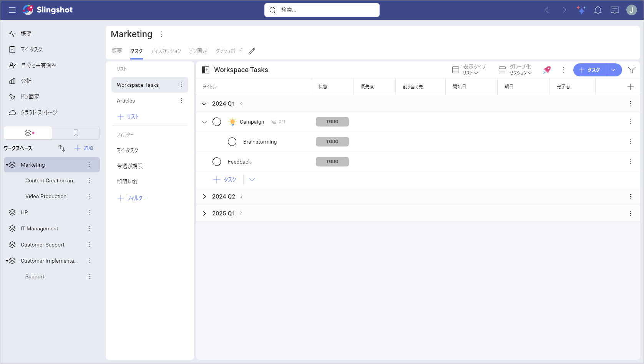
Task: Add a new filter with フィルター
Action: pos(132,198)
